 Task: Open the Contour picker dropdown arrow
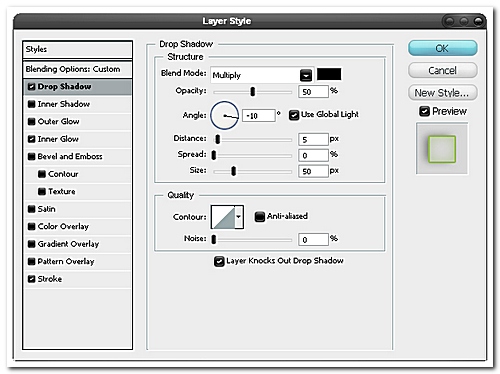(239, 217)
